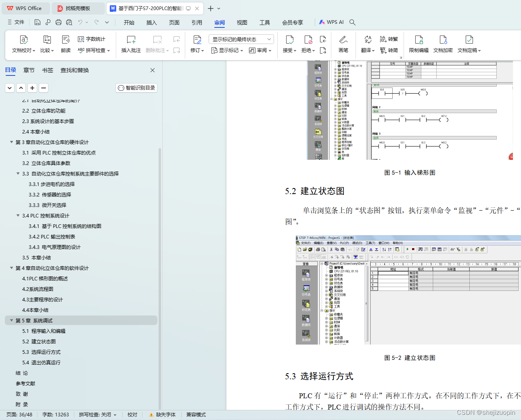Collapse 第 4 章自动化立体仓库的软件设计 node
The image size is (521, 420).
(11, 268)
